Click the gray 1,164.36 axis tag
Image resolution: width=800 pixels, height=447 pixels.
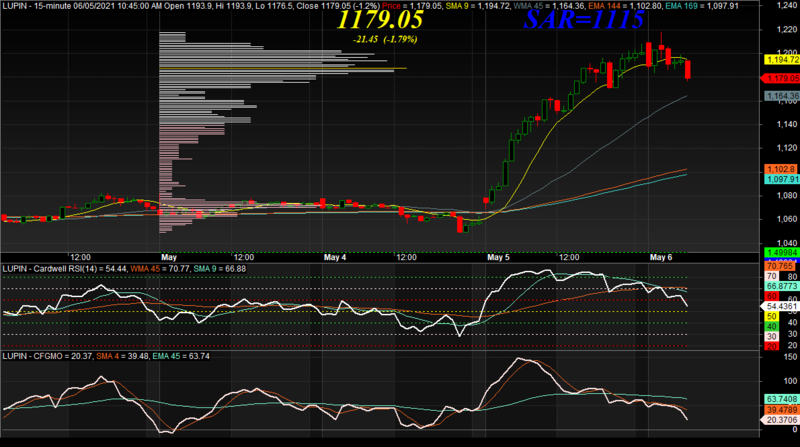(782, 96)
